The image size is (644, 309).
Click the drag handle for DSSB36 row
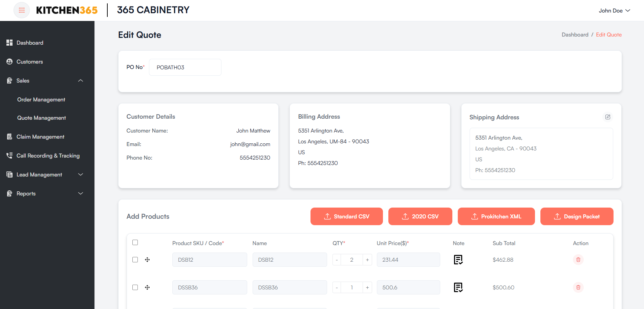point(147,287)
